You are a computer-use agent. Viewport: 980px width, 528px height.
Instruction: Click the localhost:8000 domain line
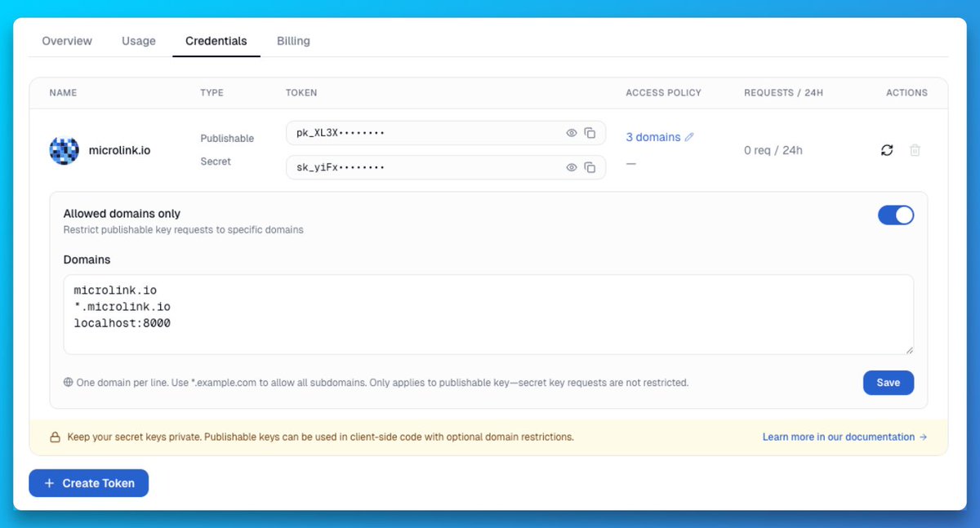(x=122, y=323)
